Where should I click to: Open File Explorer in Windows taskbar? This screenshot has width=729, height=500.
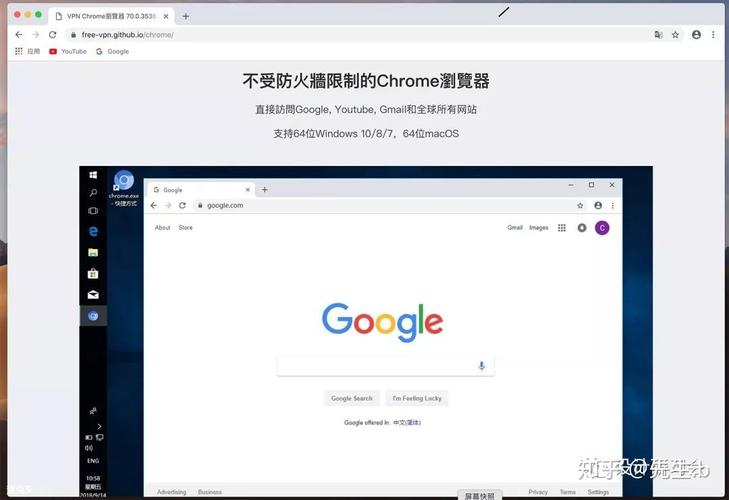93,253
